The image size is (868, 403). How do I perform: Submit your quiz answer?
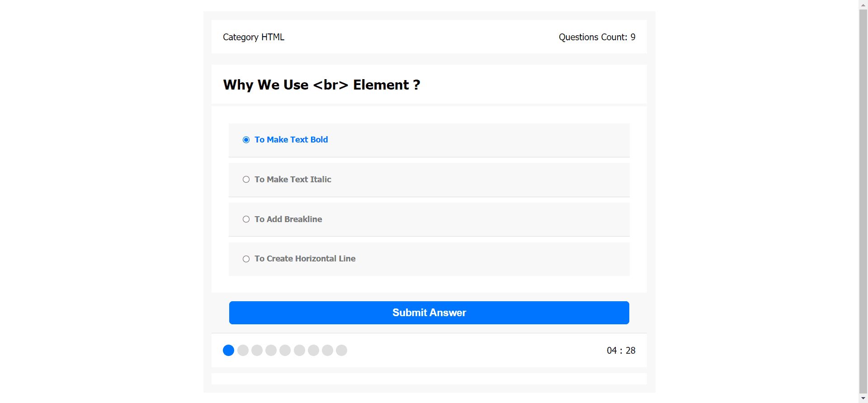click(429, 313)
